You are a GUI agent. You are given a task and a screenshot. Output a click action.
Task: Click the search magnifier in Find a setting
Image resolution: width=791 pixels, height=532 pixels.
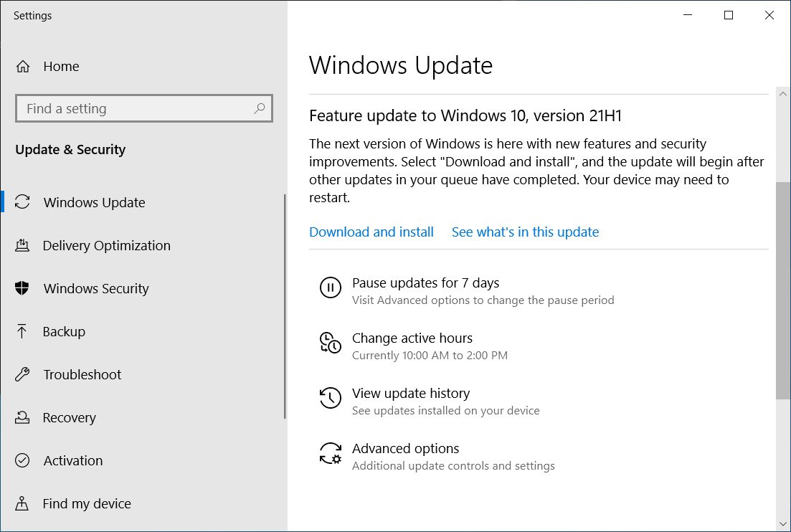[x=260, y=108]
